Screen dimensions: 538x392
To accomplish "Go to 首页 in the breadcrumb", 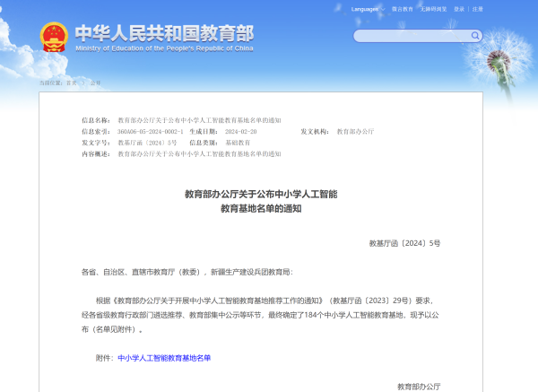I will (72, 83).
